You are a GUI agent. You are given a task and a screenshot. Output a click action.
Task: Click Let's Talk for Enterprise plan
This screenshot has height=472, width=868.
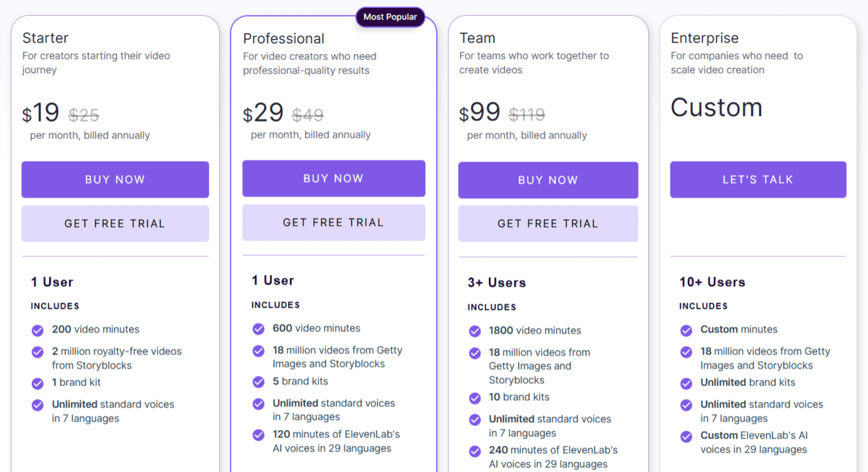pos(757,179)
